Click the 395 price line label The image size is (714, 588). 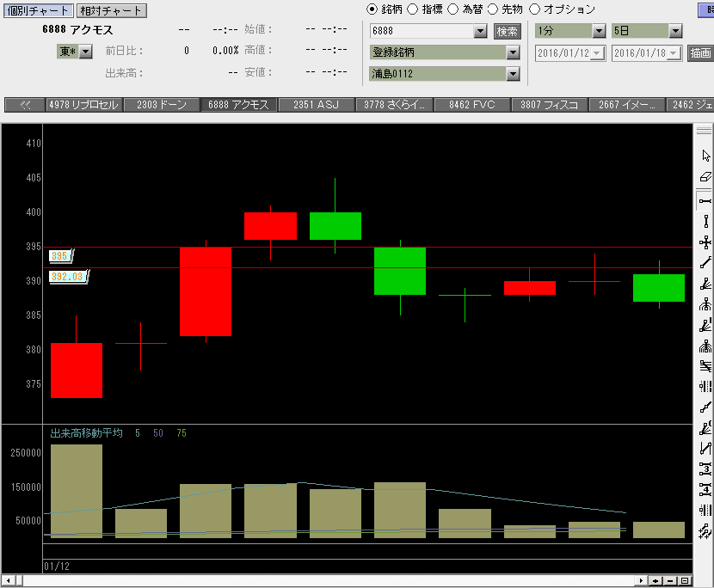[60, 256]
